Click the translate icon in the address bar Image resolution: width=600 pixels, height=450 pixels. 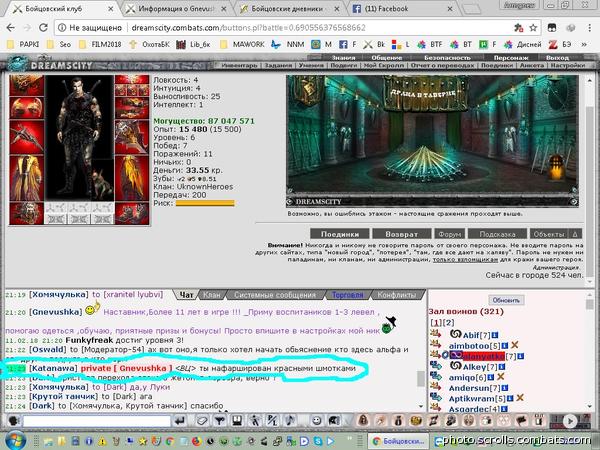[518, 28]
